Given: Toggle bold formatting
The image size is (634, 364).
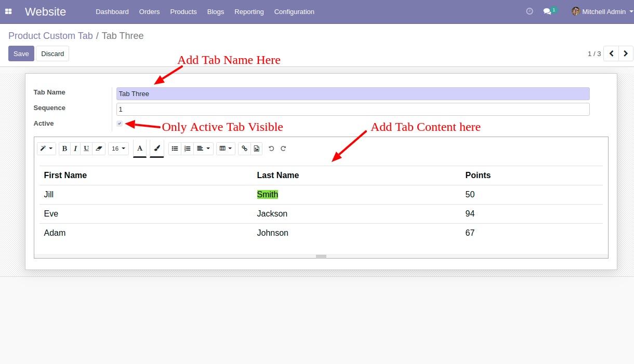Looking at the screenshot, I should click(x=64, y=149).
